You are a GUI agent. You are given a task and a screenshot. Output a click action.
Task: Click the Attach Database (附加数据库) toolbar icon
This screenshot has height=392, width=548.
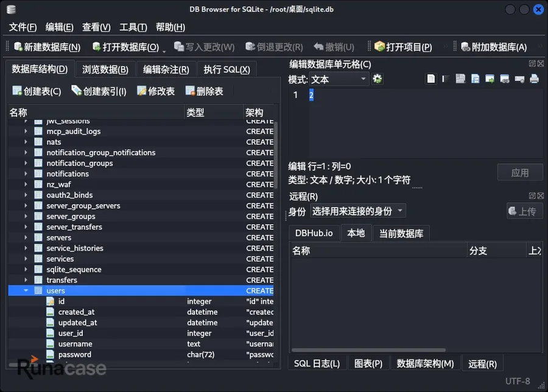click(465, 46)
